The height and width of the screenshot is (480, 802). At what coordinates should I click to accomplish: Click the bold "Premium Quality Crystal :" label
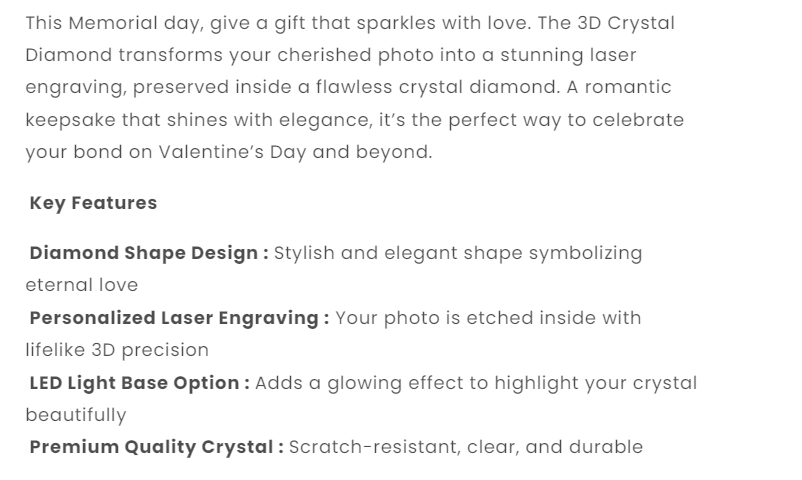tap(157, 447)
